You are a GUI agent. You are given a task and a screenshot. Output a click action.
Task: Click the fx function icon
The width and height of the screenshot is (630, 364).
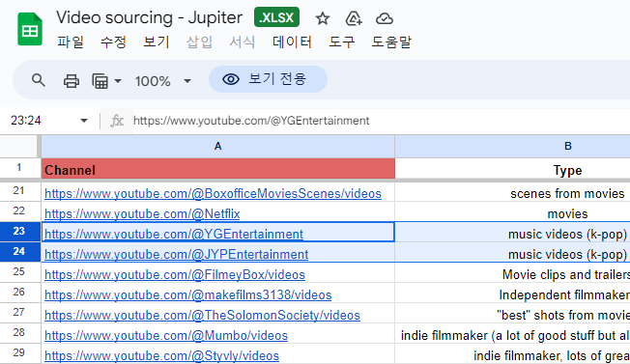117,121
